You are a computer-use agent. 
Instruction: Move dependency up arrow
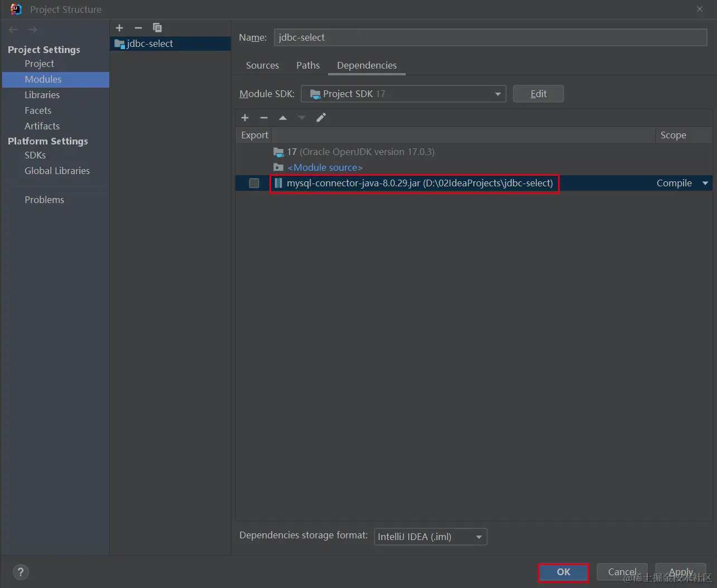(283, 118)
